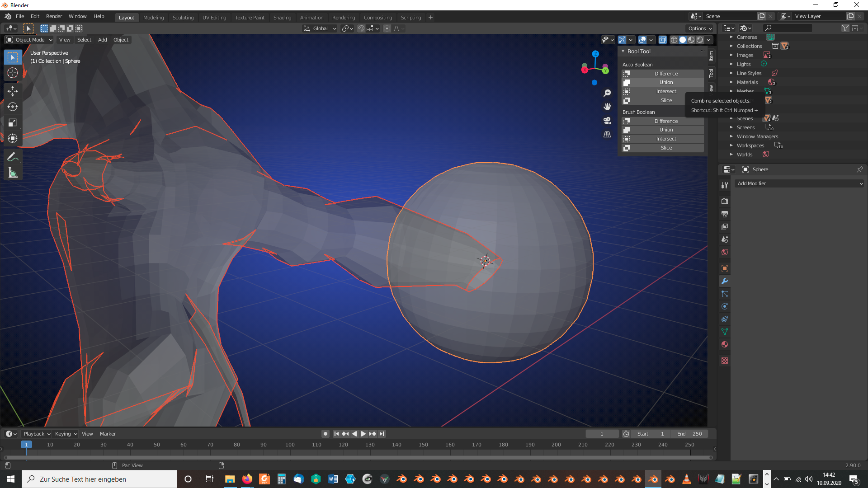The height and width of the screenshot is (488, 868).
Task: Expand the Materials entry in the outliner
Action: coord(731,82)
